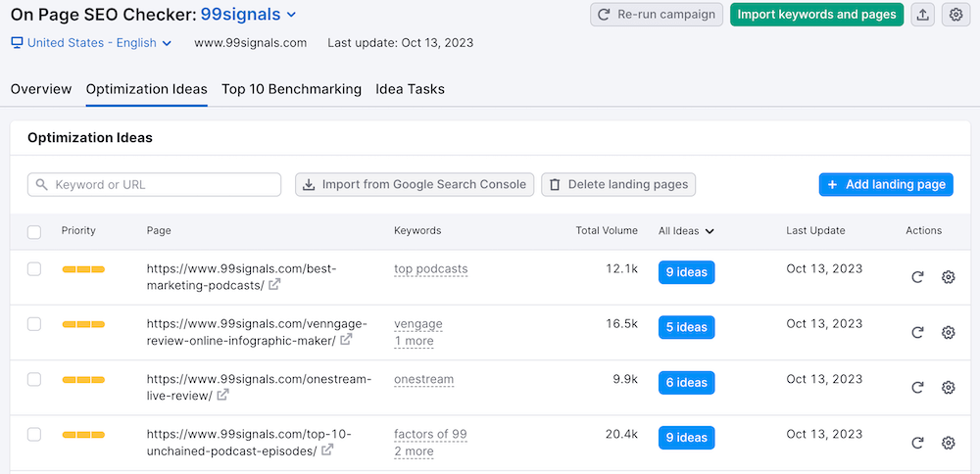The height and width of the screenshot is (474, 980).
Task: Open settings gear for venngage-review row
Action: (x=948, y=332)
